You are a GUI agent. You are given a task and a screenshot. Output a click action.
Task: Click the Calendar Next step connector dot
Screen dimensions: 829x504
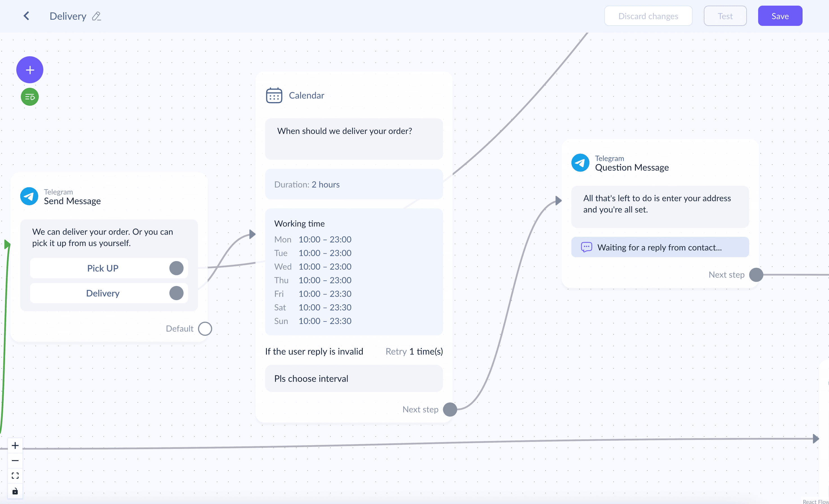click(x=450, y=409)
